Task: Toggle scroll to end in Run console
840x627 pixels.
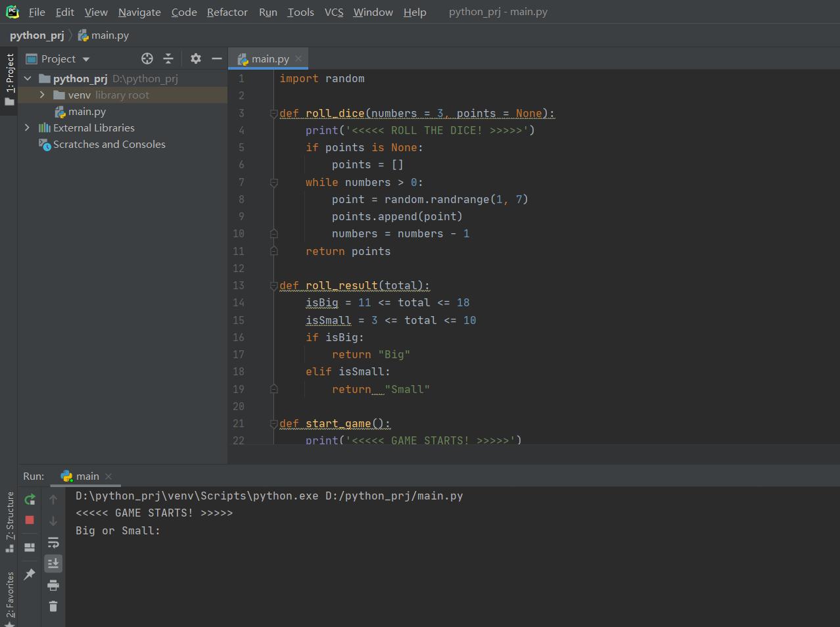Action: [x=53, y=563]
